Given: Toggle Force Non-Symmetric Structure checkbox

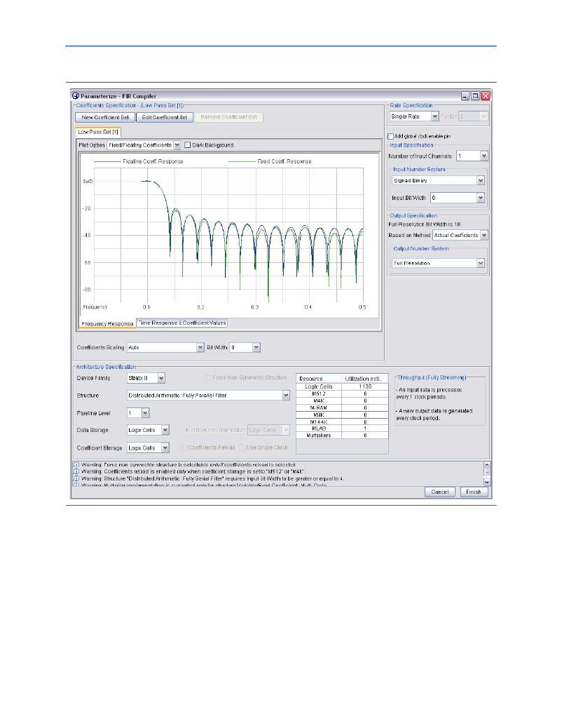Looking at the screenshot, I should 209,378.
